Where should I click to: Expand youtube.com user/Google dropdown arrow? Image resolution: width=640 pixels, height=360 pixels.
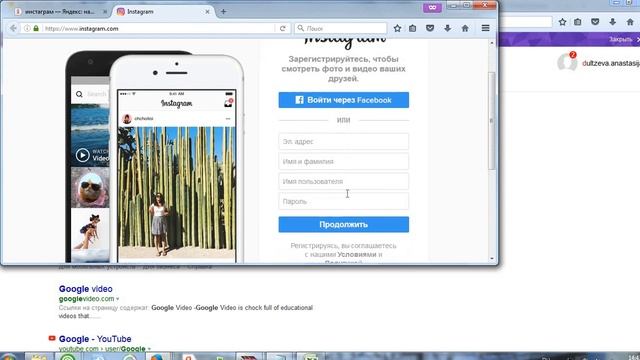click(149, 349)
